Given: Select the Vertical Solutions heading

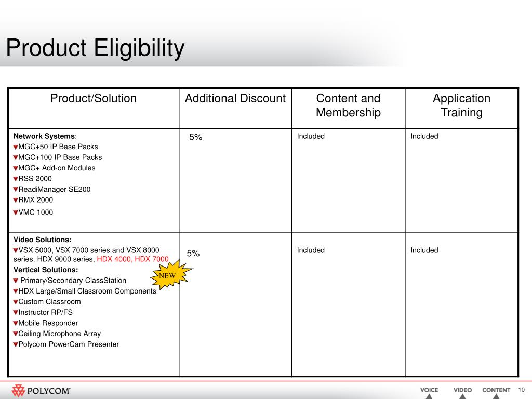Looking at the screenshot, I should (x=46, y=270).
